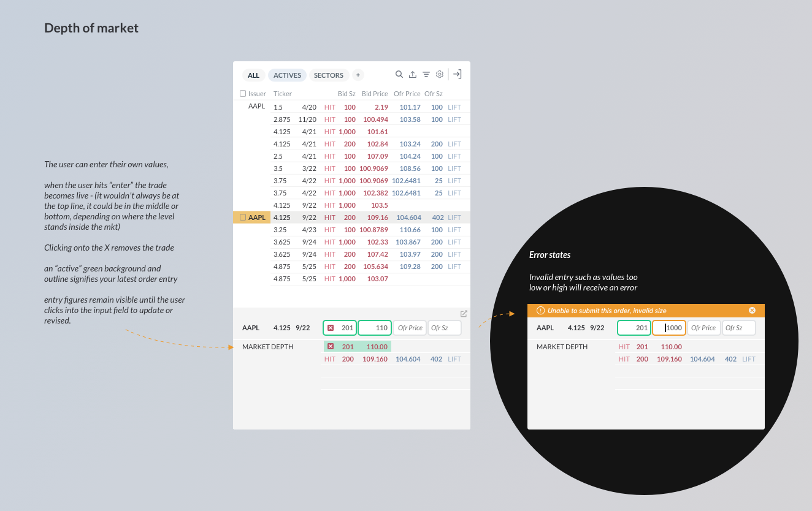The image size is (812, 511).
Task: Switch to the SECTORS tab
Action: coord(329,75)
